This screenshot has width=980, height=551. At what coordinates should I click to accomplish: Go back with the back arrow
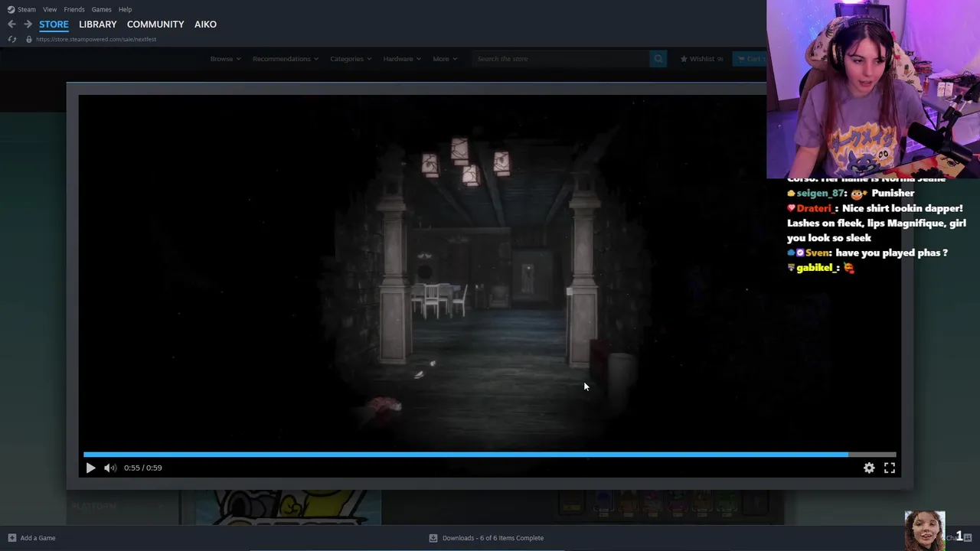(x=11, y=24)
